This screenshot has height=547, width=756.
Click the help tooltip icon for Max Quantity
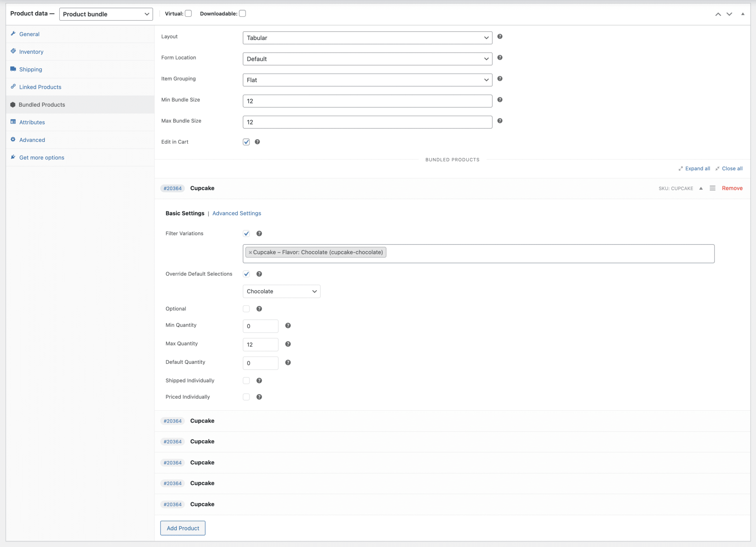pos(288,344)
